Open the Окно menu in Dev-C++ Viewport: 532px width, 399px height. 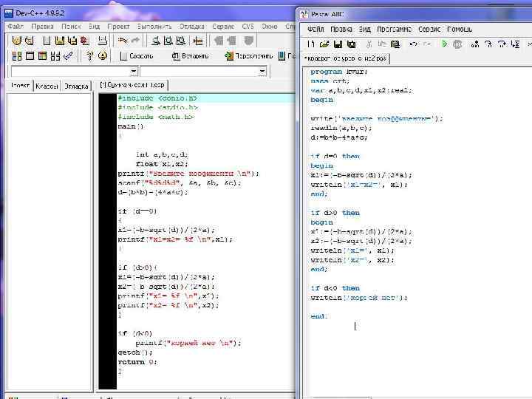[x=270, y=26]
